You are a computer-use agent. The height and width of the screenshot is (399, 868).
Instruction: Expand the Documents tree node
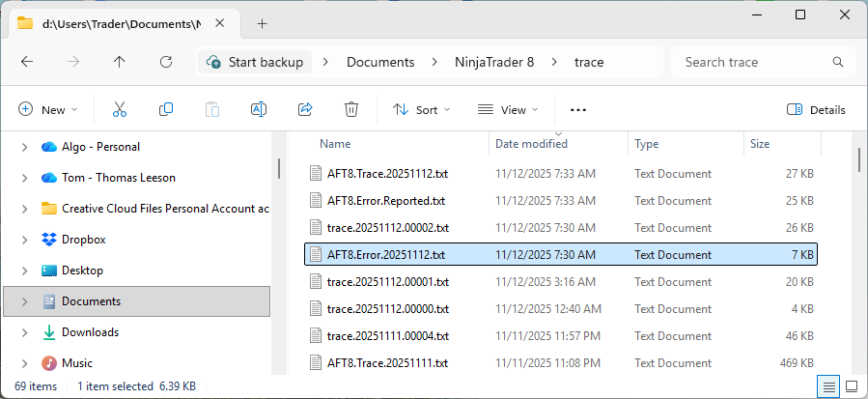point(24,301)
